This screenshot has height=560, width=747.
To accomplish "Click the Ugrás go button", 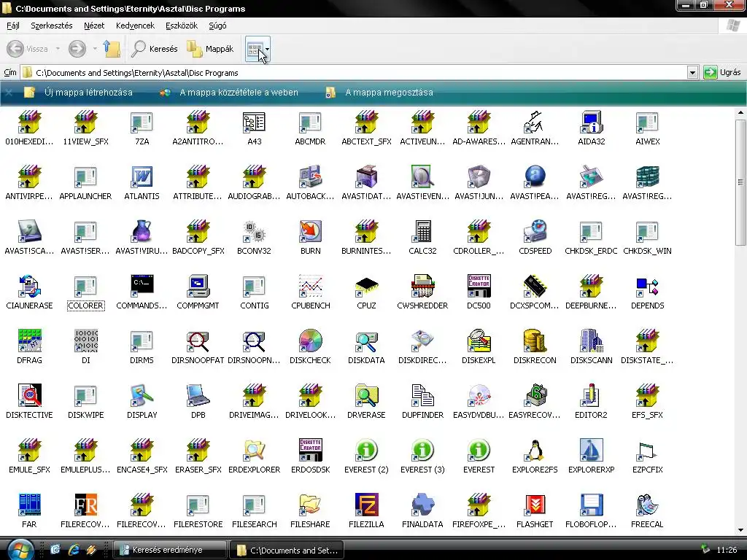I will coord(722,73).
